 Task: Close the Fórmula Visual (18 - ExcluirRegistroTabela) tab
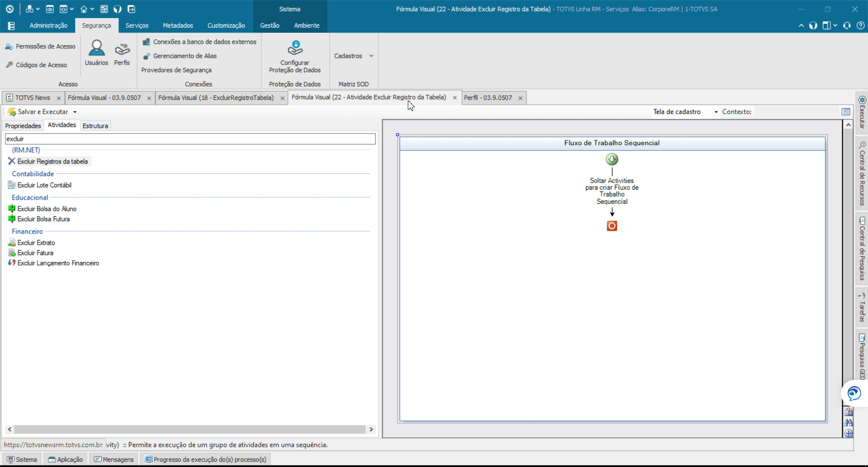tap(283, 98)
